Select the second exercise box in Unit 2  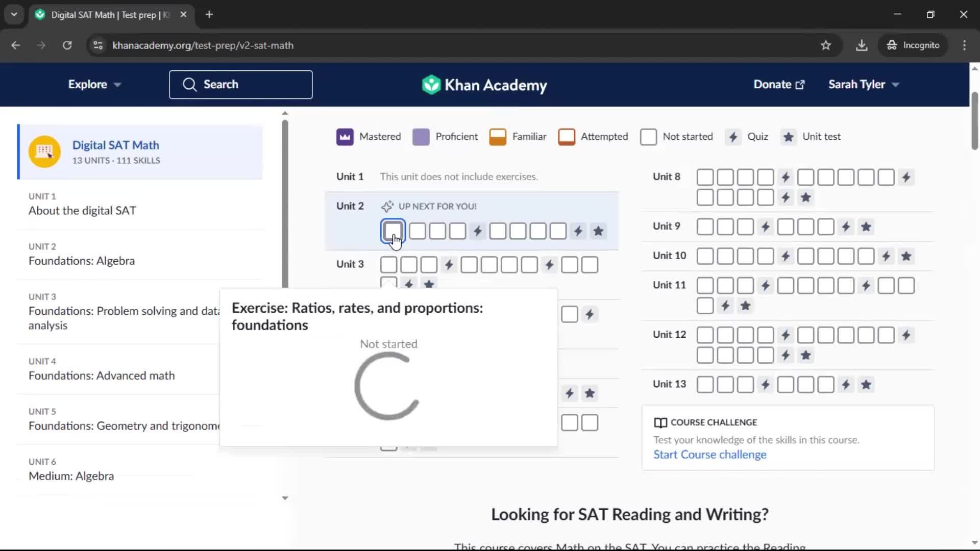click(x=417, y=231)
